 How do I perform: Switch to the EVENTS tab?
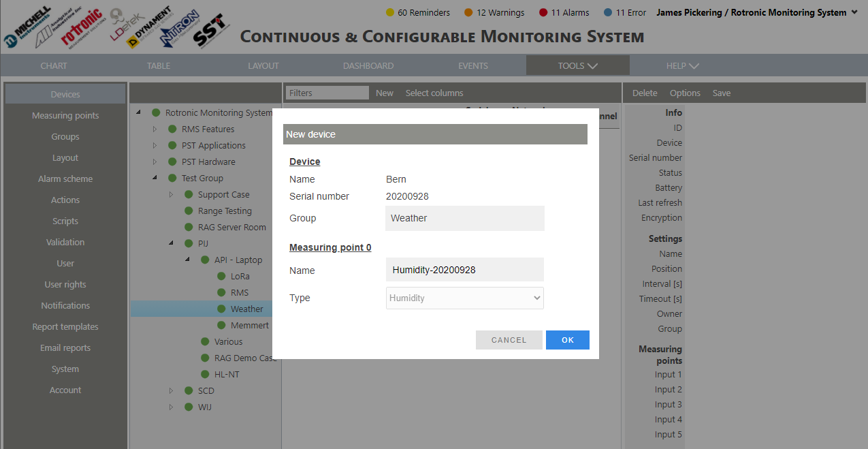(x=473, y=65)
